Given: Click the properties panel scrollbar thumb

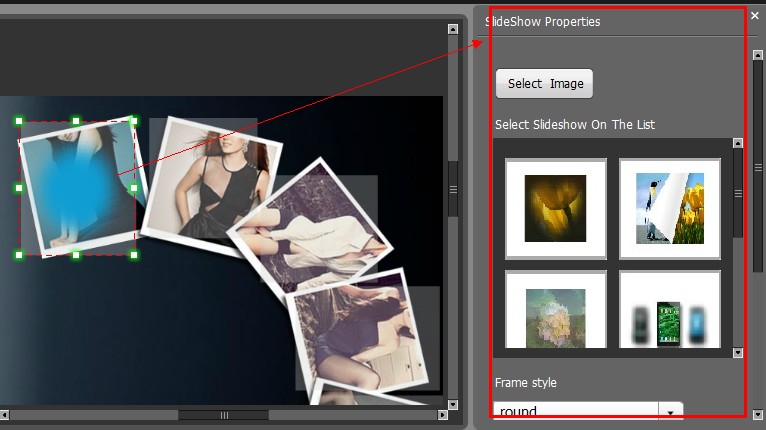Looking at the screenshot, I should (758, 167).
